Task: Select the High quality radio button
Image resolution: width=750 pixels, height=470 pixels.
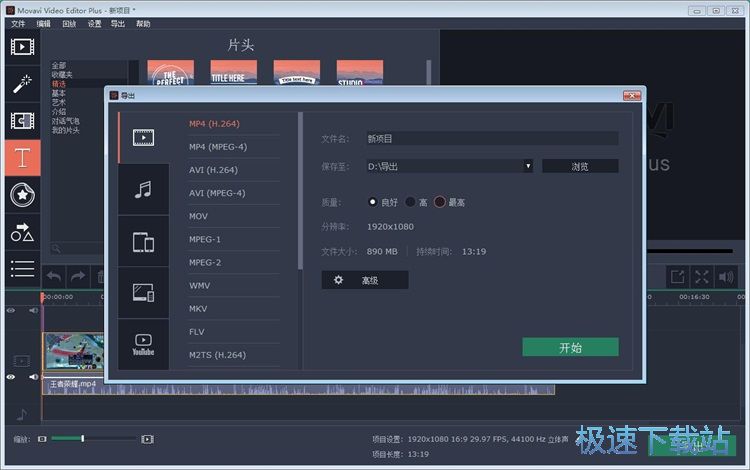Action: [x=410, y=202]
